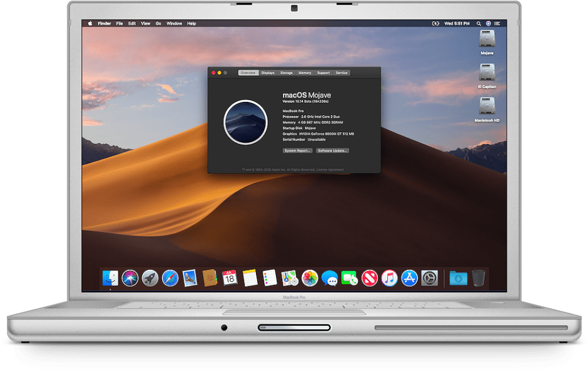This screenshot has height=371, width=588.
Task: Switch to the Storage tab
Action: pos(286,73)
